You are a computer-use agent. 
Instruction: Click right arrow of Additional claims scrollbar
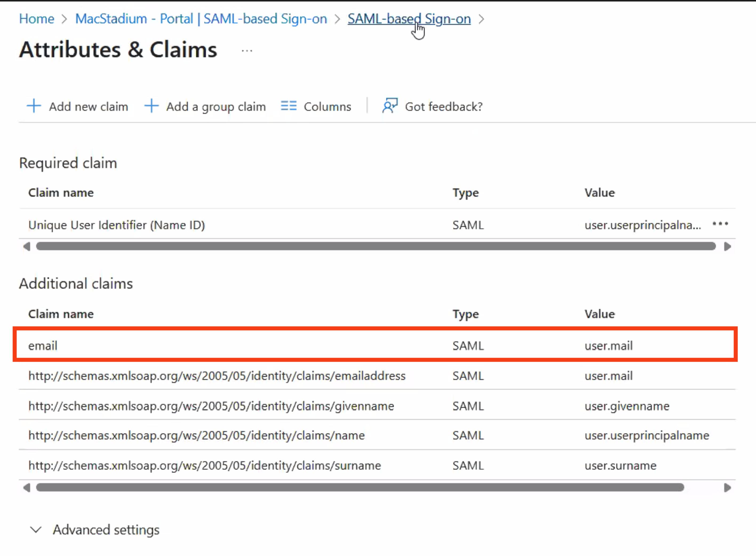coord(727,488)
